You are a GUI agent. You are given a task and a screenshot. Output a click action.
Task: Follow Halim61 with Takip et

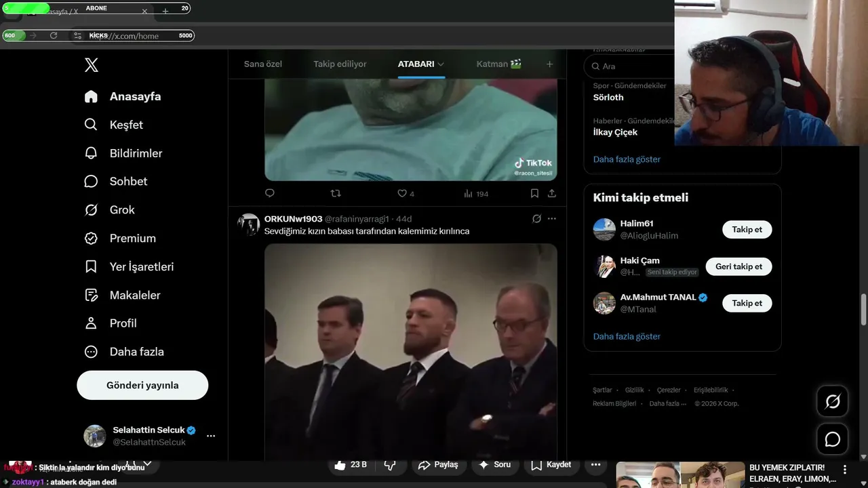coord(747,229)
